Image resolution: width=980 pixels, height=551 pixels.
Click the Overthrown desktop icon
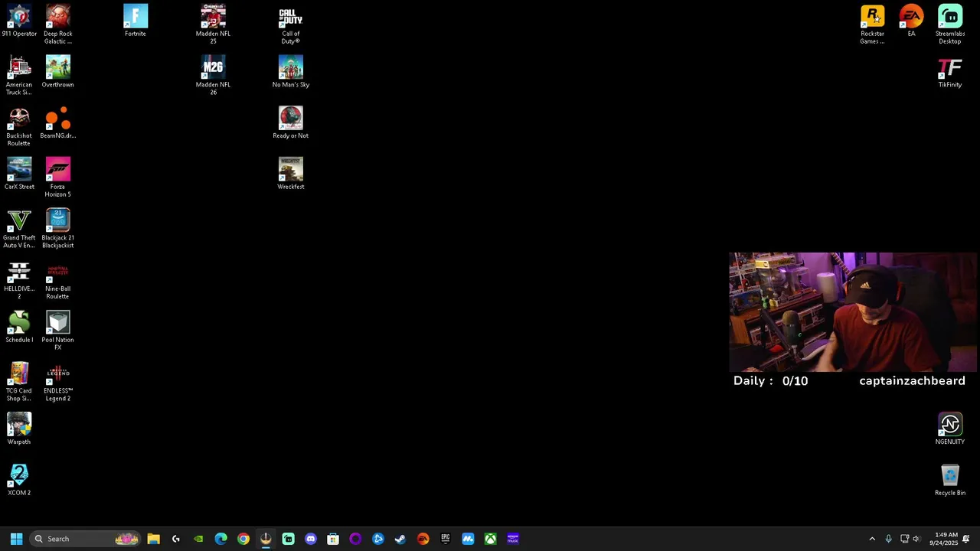click(x=58, y=72)
